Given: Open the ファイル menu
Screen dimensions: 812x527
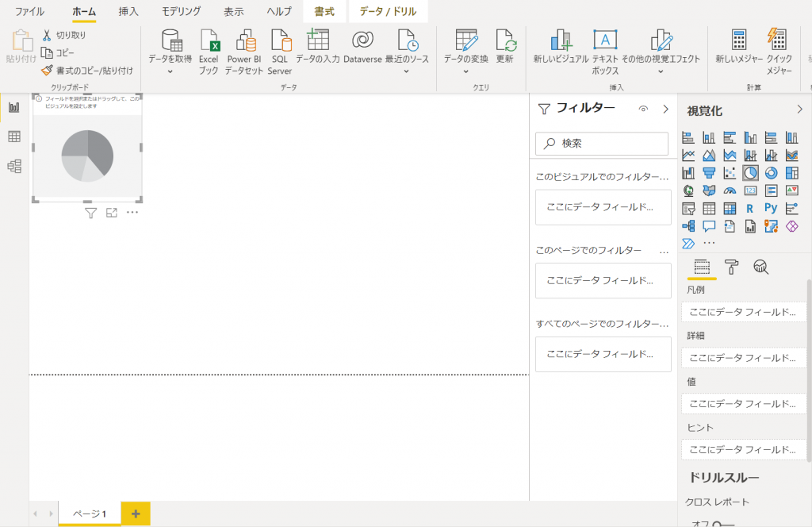Looking at the screenshot, I should (29, 11).
